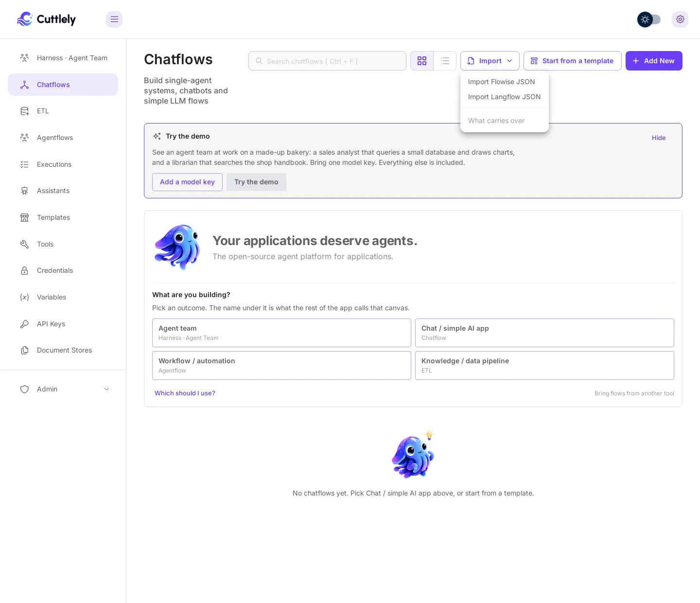The image size is (700, 603).
Task: Open settings via the gear icon
Action: click(680, 19)
